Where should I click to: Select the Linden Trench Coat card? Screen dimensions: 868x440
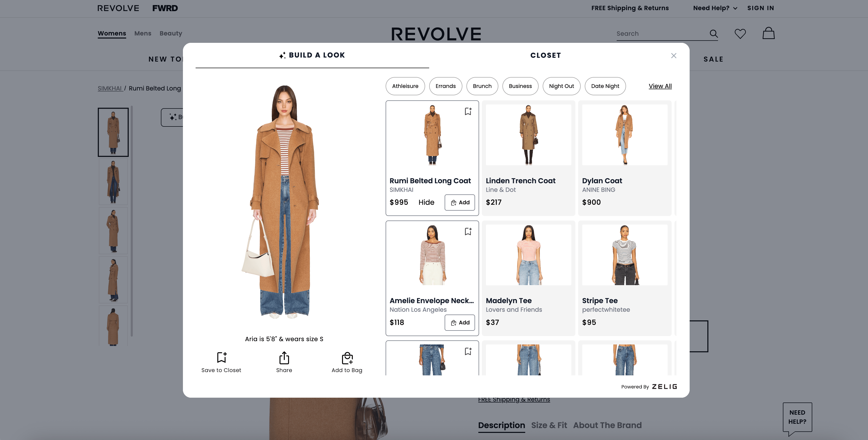click(528, 158)
